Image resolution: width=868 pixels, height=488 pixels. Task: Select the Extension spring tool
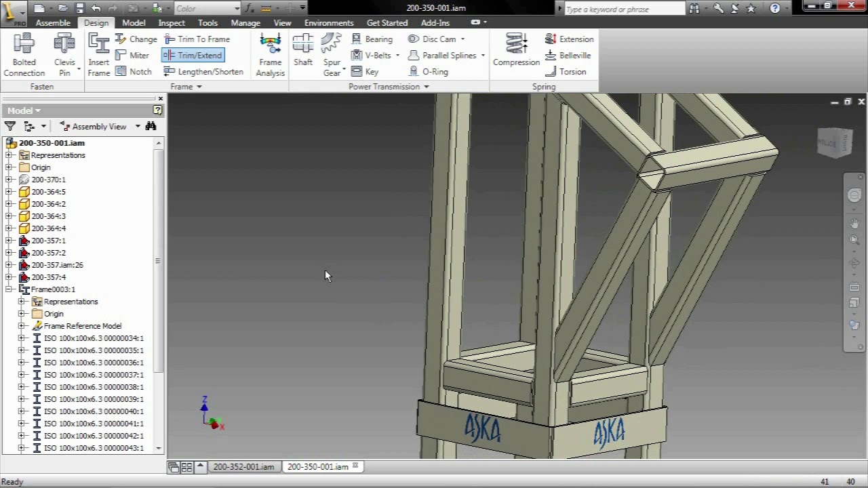(x=570, y=39)
